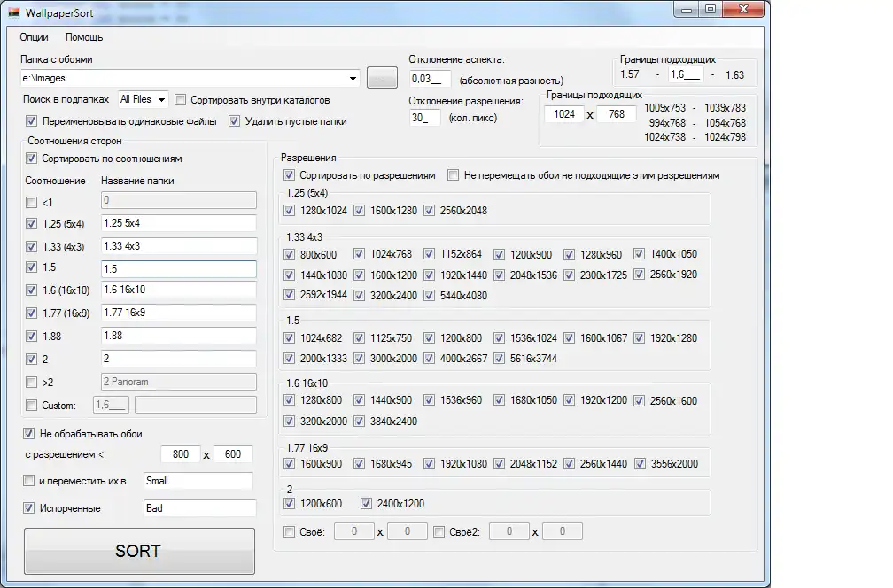
Task: Uncheck the 1280x1024 resolution
Action: pyautogui.click(x=290, y=211)
